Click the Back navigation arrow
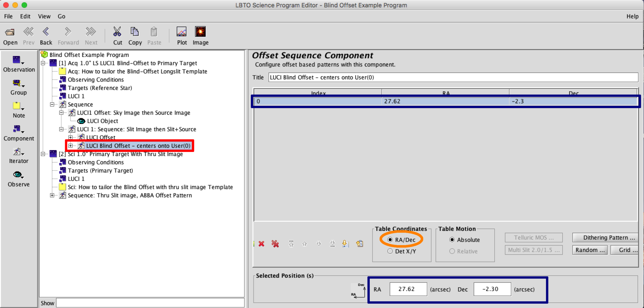644x308 pixels. click(46, 32)
